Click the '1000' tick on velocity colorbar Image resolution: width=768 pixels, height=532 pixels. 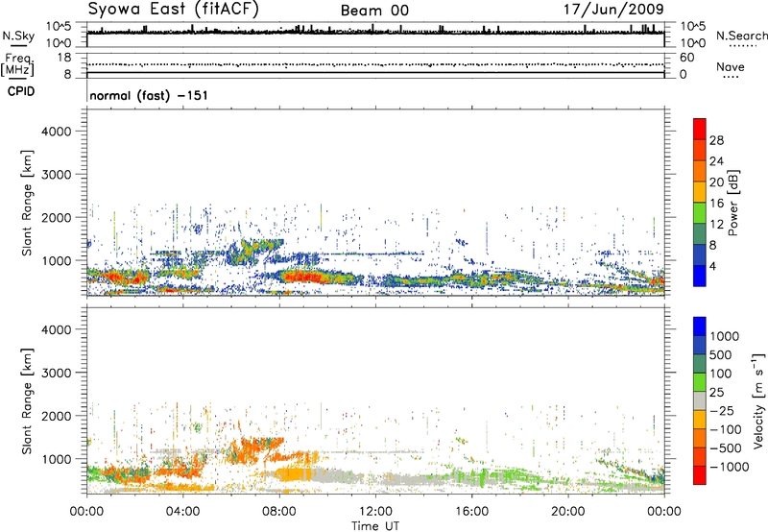coord(725,336)
